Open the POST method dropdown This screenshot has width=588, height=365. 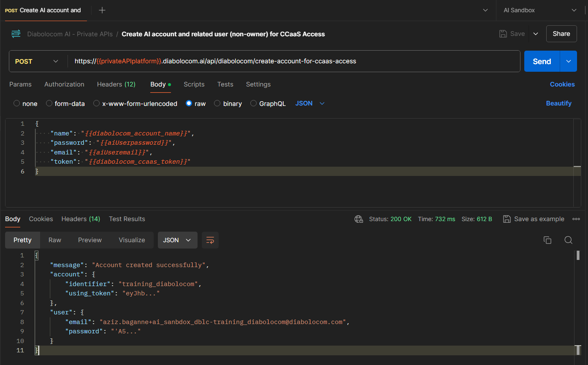[37, 62]
